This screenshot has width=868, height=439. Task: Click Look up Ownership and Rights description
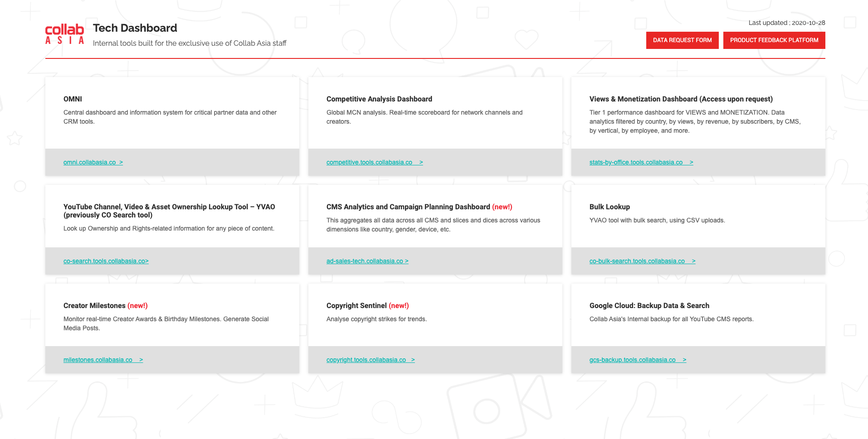pyautogui.click(x=169, y=229)
